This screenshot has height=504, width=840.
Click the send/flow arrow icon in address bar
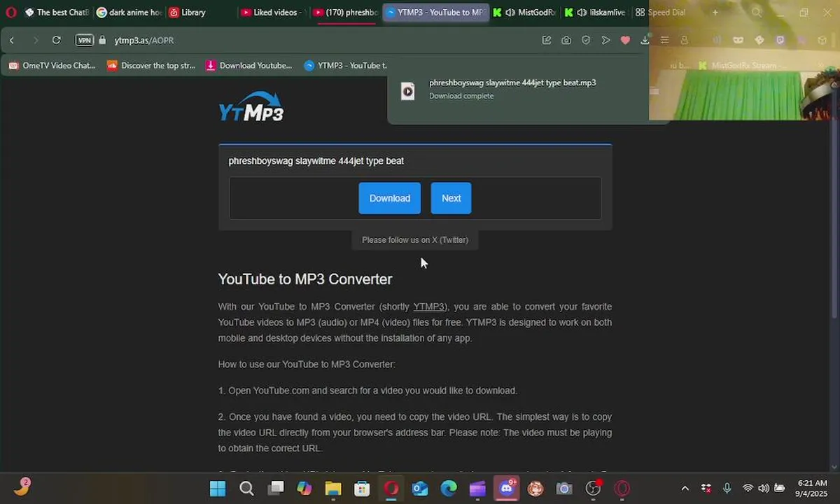(x=605, y=41)
